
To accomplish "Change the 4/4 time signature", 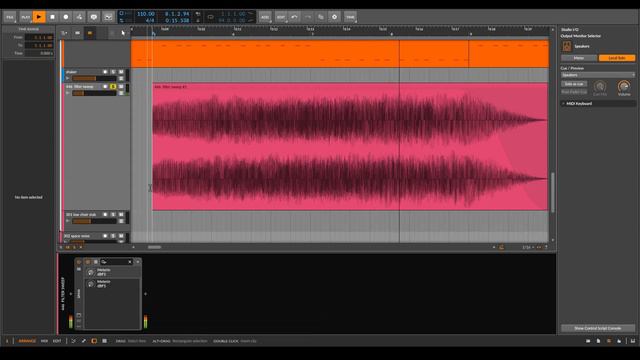I will tap(150, 20).
